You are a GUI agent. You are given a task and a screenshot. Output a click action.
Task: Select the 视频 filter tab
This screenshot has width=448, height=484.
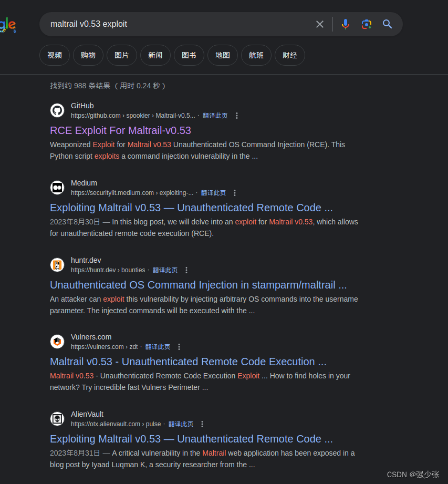(55, 55)
